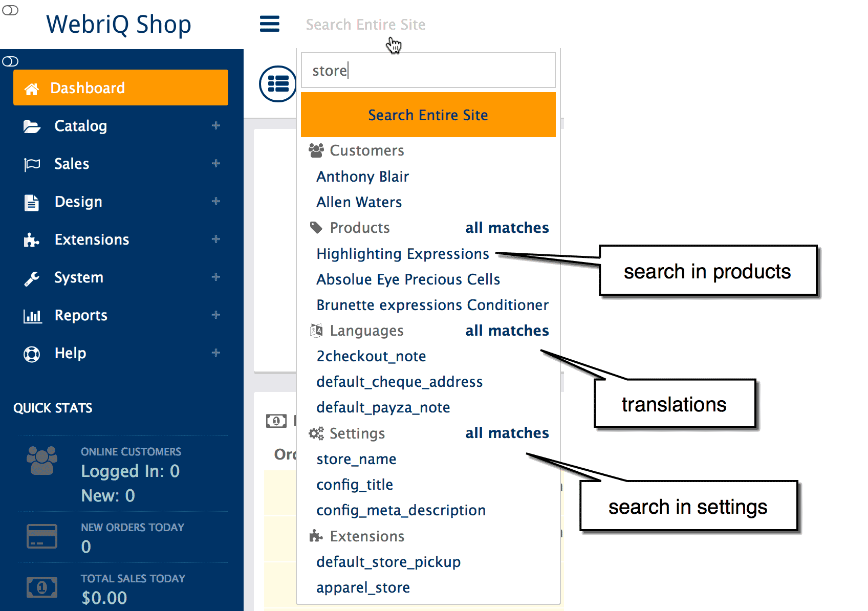Click the search field containing 'store'
The height and width of the screenshot is (611, 868).
point(428,70)
